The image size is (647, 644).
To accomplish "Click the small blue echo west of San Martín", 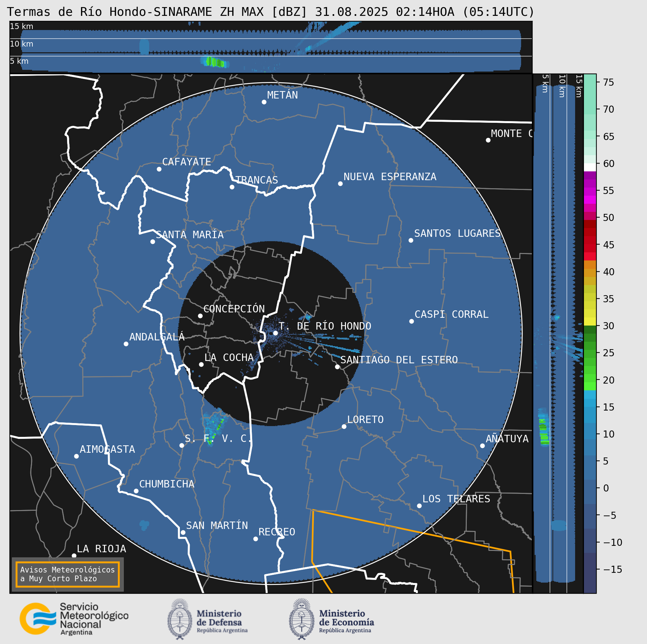I will [x=144, y=525].
